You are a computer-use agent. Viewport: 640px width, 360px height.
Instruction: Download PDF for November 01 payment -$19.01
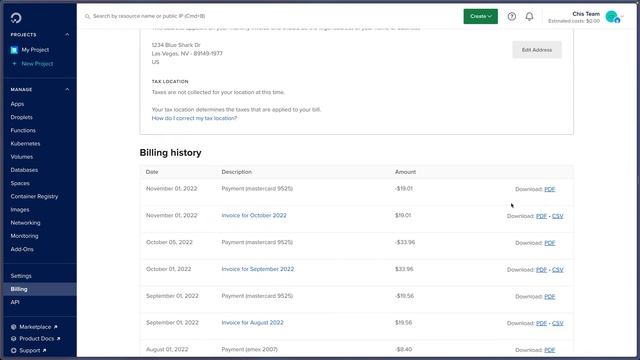(549, 189)
